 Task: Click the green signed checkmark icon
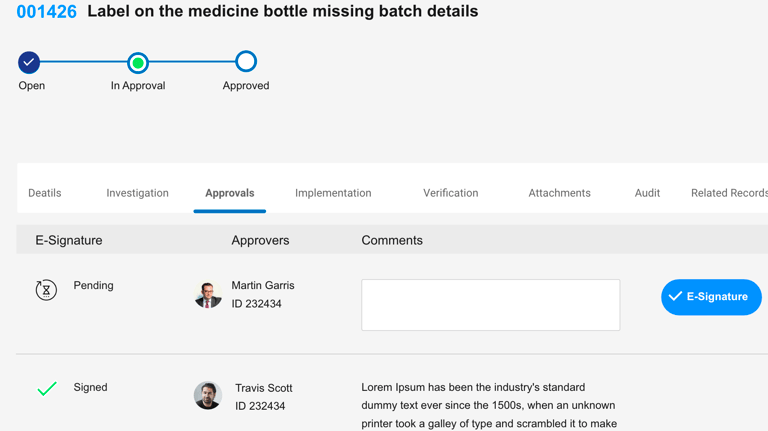(47, 388)
